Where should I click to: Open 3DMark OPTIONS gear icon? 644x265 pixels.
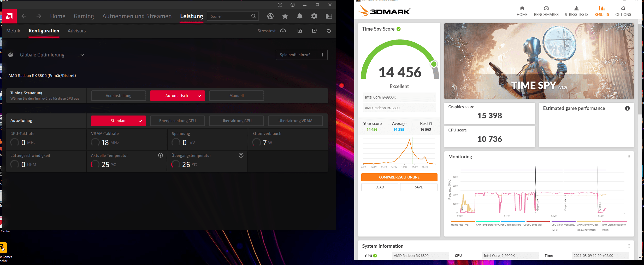coord(623,8)
